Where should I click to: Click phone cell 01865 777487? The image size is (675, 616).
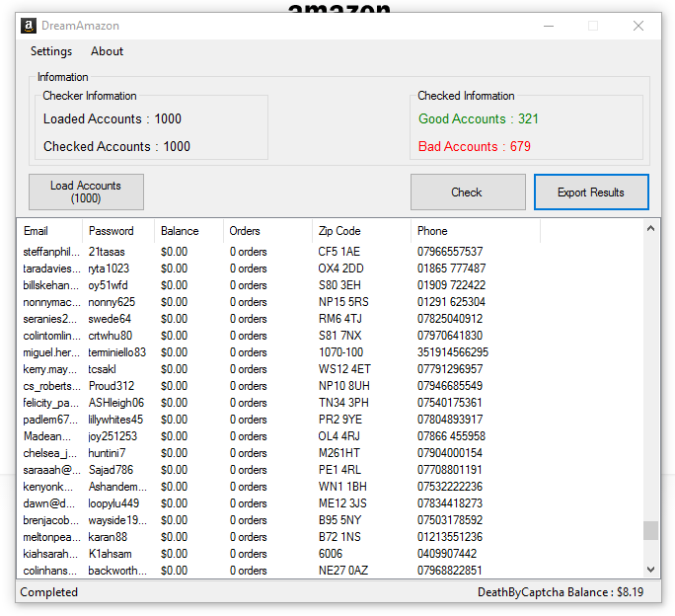(x=451, y=269)
